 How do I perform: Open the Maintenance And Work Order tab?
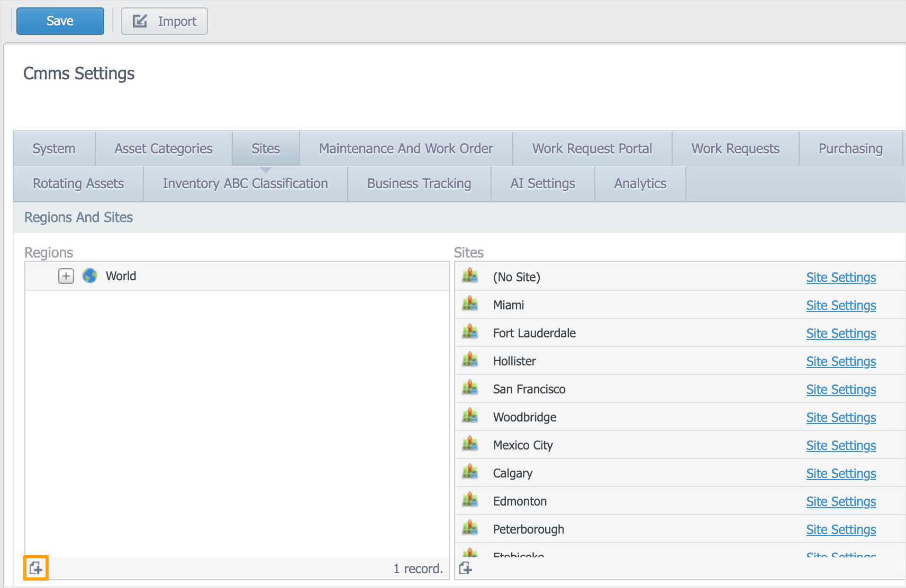[x=406, y=149]
